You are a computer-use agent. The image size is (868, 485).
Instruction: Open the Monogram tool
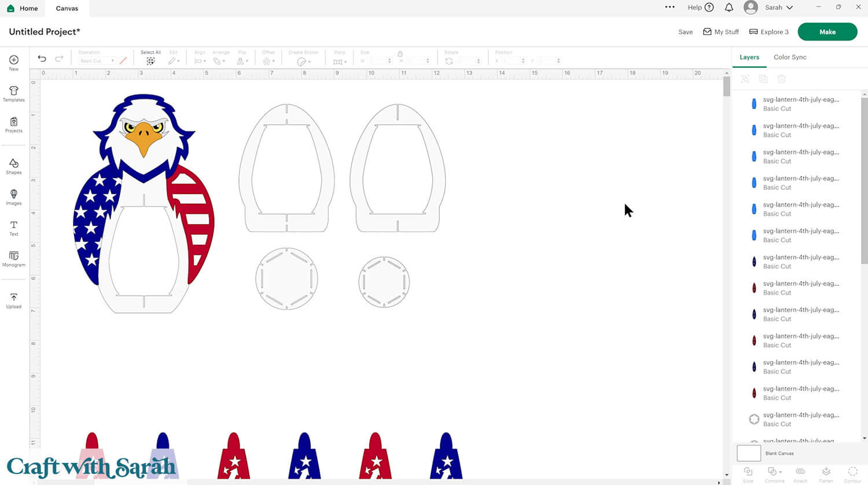pos(14,259)
